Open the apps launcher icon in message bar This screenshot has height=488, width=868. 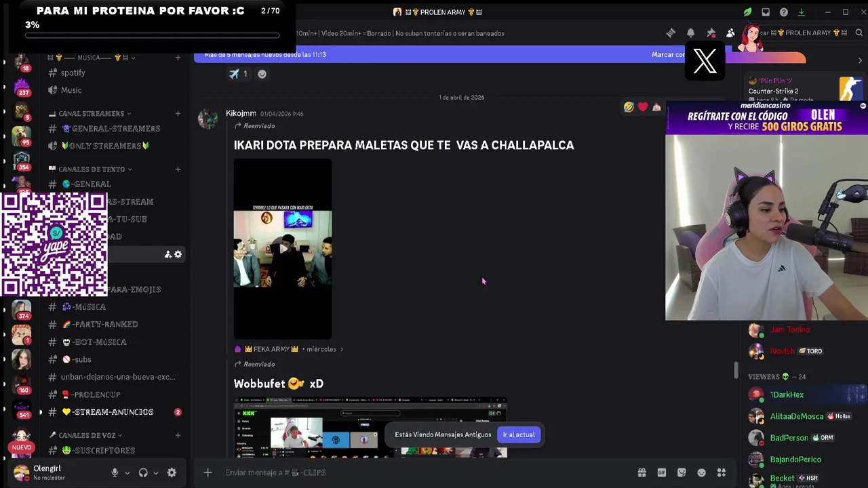pyautogui.click(x=722, y=472)
